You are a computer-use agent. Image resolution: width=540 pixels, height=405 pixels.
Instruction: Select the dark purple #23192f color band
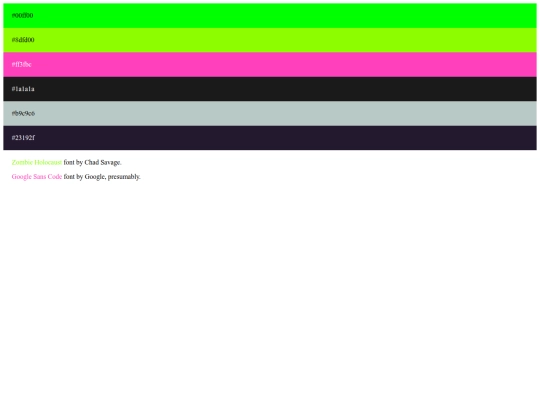[x=270, y=138]
